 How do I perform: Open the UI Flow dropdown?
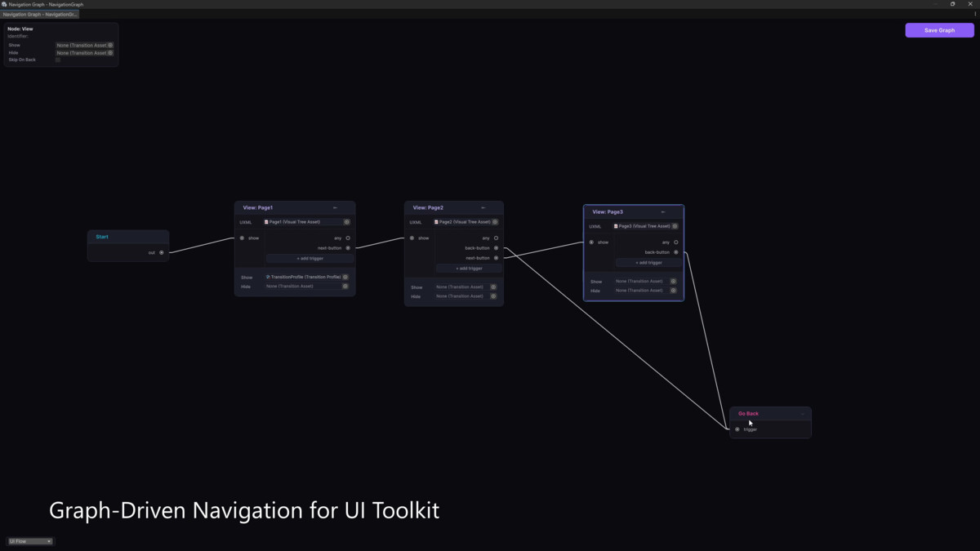coord(30,541)
